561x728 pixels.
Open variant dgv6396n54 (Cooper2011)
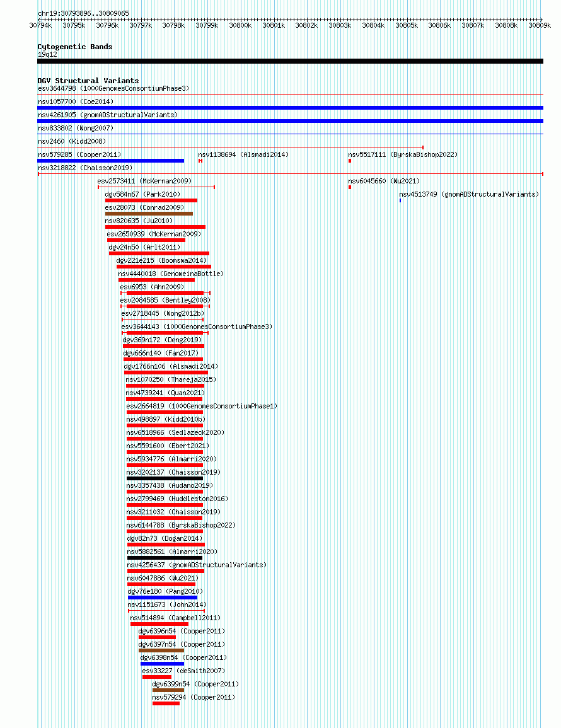182,631
